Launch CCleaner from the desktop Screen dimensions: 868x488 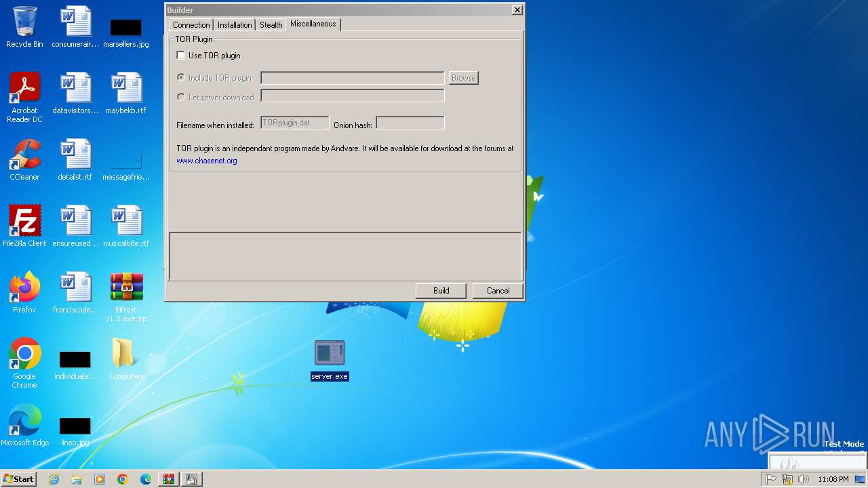(24, 160)
